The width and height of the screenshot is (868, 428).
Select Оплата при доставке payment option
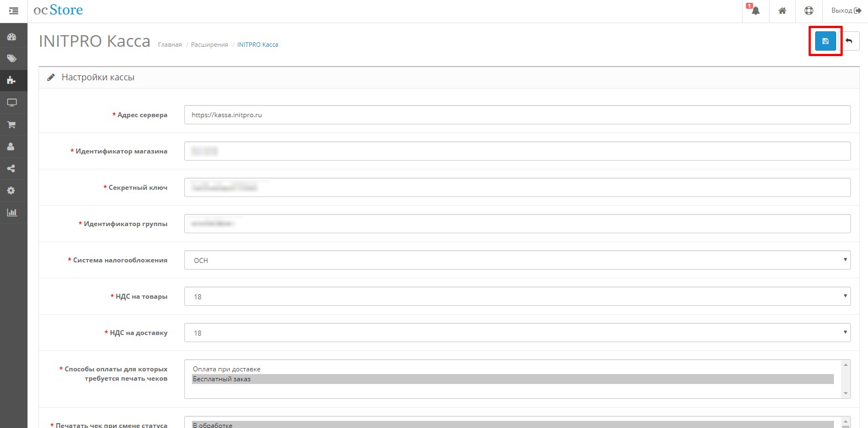pyautogui.click(x=513, y=369)
